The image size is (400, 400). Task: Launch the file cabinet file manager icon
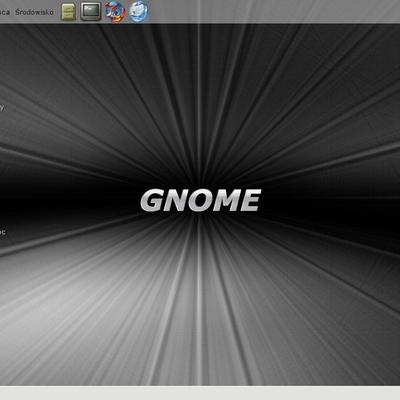pos(68,12)
